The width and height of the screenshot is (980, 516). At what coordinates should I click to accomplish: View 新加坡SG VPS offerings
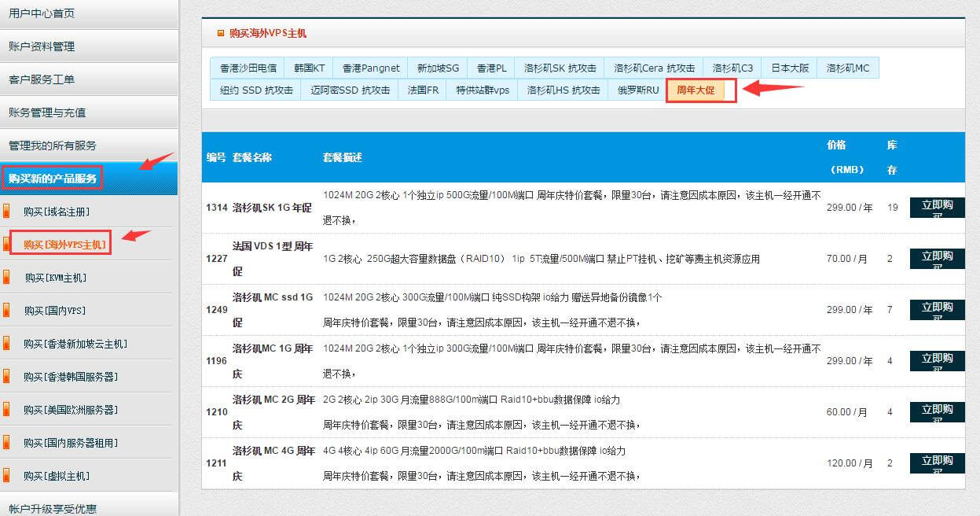437,68
